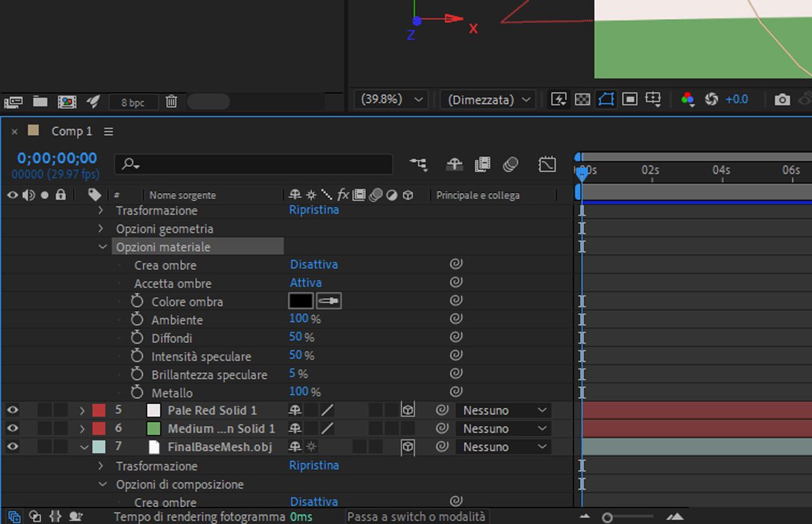
Task: Open parent dropdown Nessuno for FinalBaseMesh.obj
Action: coord(503,447)
